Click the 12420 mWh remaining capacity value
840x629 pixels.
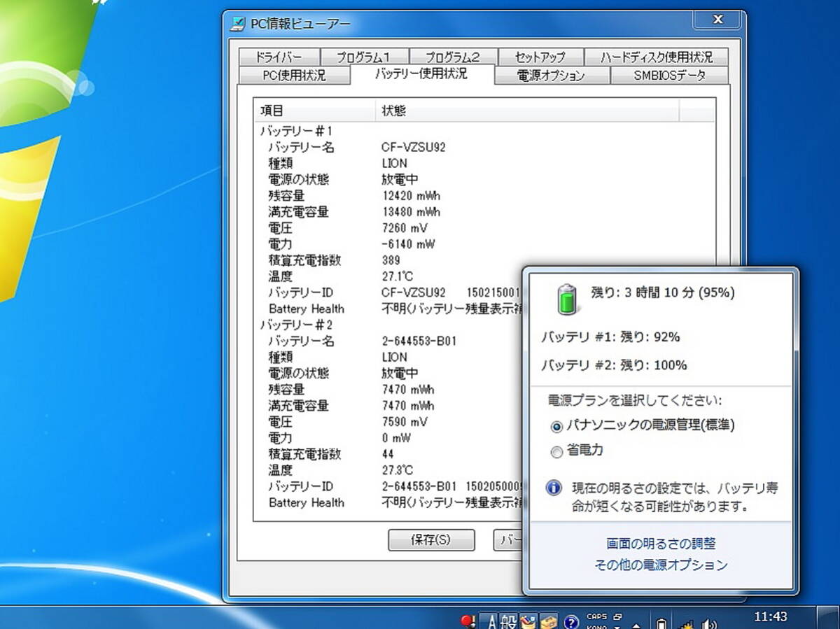(411, 196)
